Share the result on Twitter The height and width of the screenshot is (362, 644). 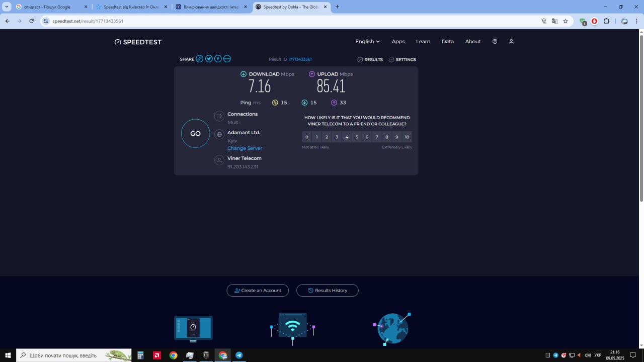[x=209, y=59]
